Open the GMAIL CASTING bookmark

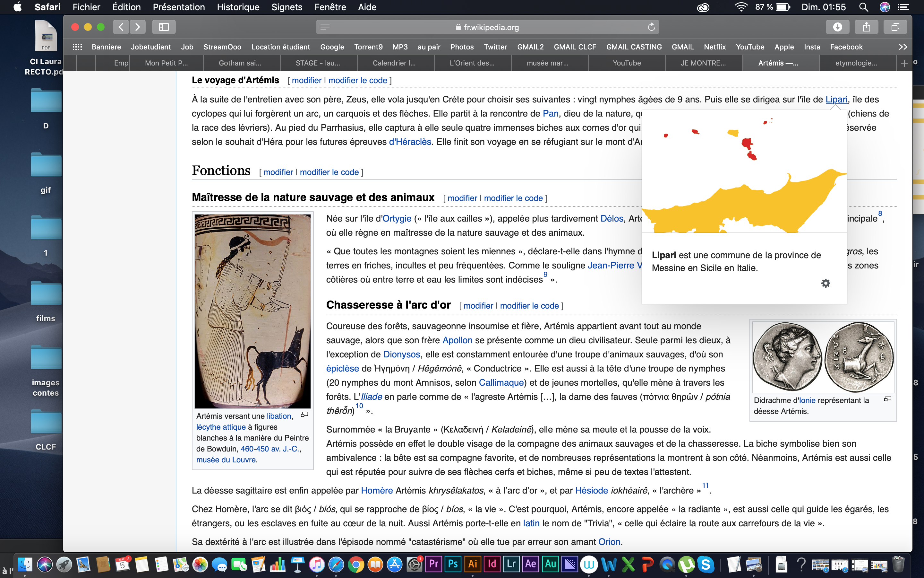point(634,47)
